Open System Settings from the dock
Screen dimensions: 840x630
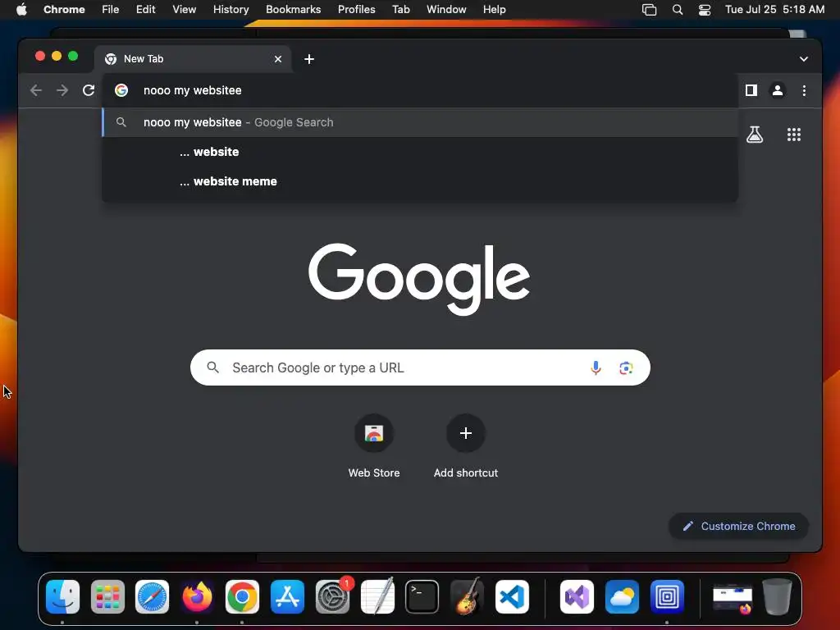(332, 597)
